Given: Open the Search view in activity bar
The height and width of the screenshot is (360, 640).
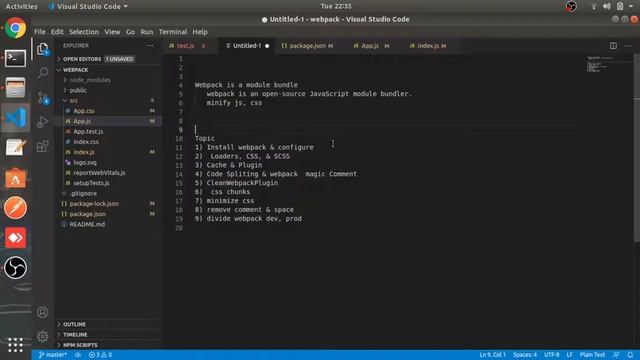Looking at the screenshot, I should pyautogui.click(x=43, y=73).
